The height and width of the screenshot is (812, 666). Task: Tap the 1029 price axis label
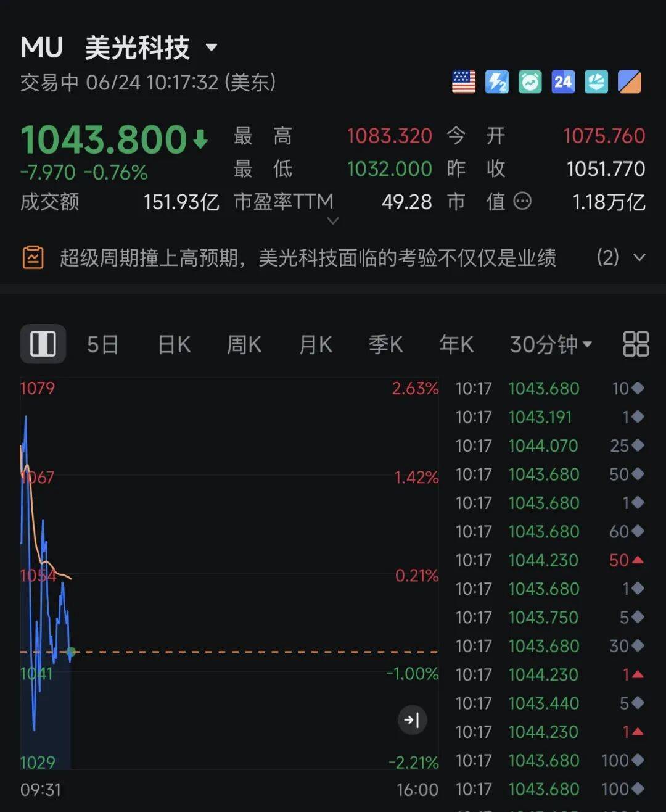click(x=38, y=763)
